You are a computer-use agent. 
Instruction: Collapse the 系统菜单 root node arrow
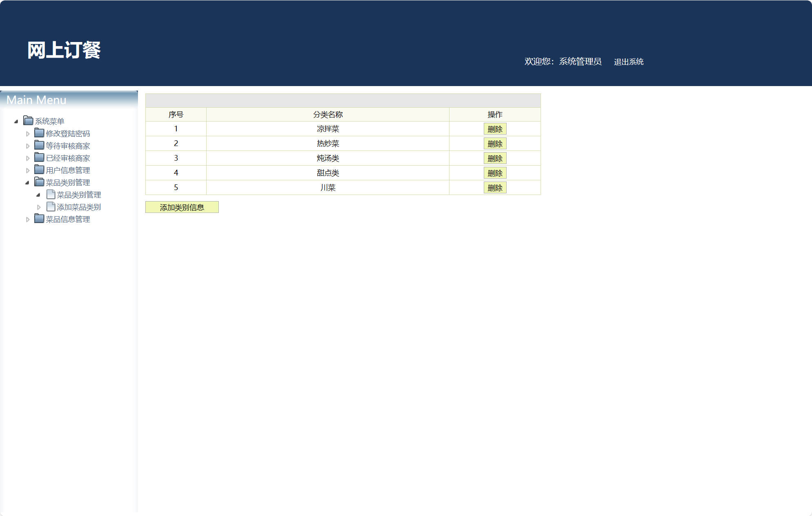coord(16,121)
